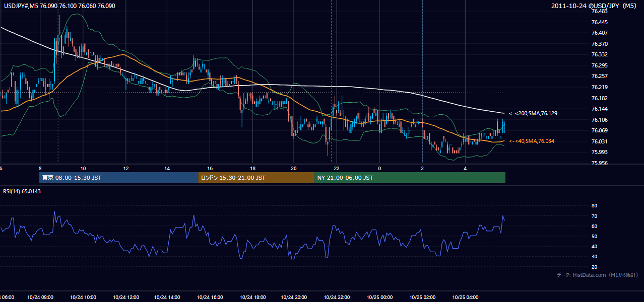Click the RSI scale value 50

click(594, 236)
